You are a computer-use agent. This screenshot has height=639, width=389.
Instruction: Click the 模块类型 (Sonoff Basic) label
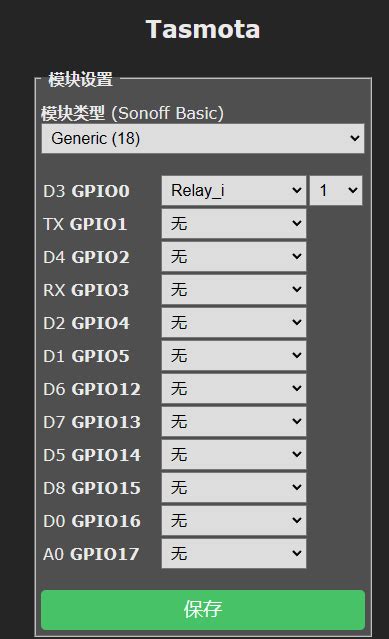point(132,113)
